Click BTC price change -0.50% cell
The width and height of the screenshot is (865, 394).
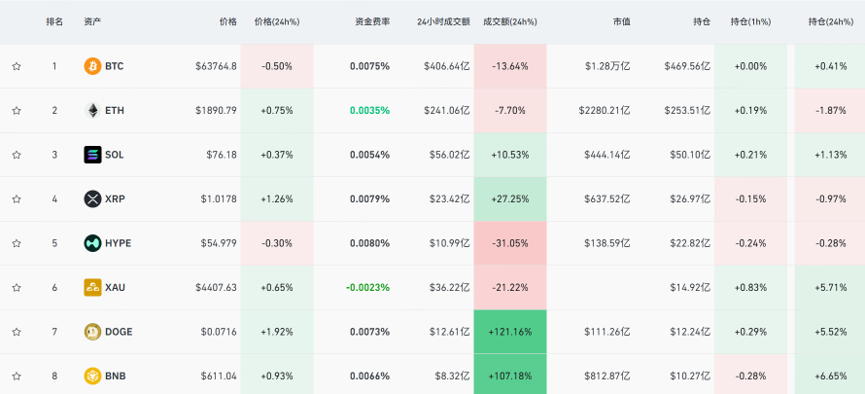277,66
